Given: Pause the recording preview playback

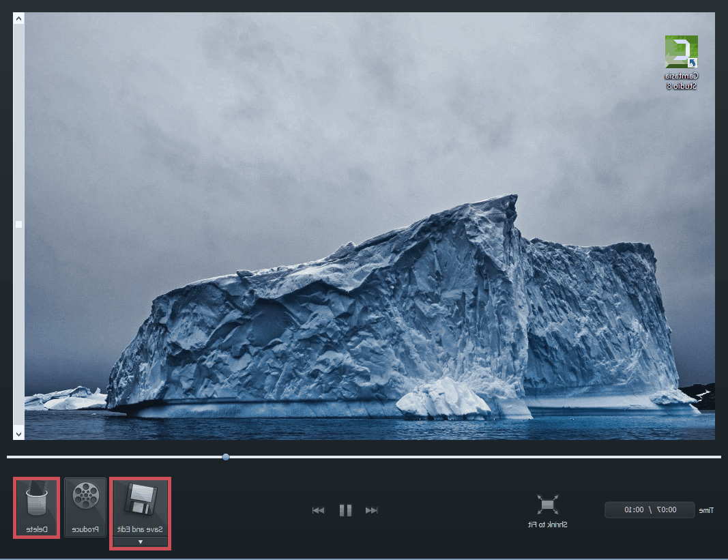Looking at the screenshot, I should pyautogui.click(x=345, y=510).
